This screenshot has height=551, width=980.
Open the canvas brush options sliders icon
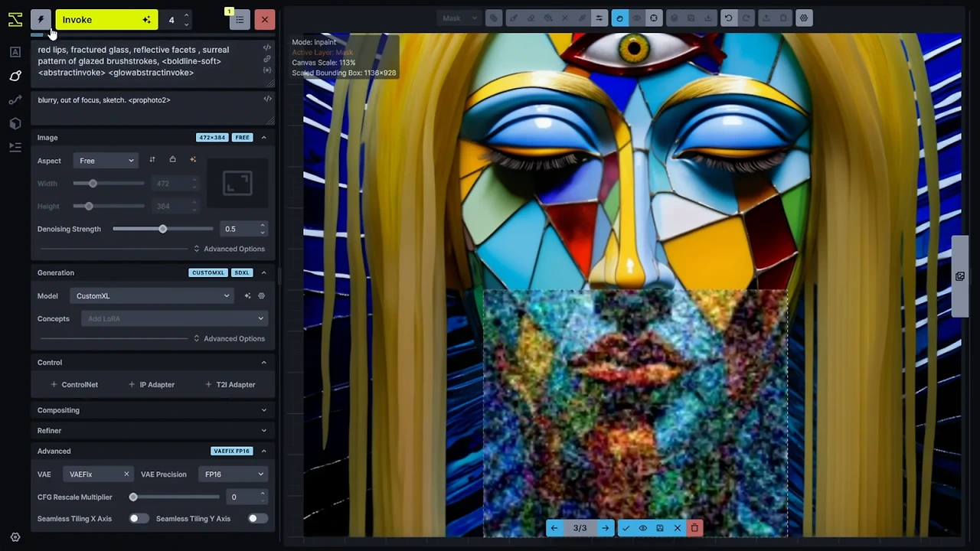599,18
